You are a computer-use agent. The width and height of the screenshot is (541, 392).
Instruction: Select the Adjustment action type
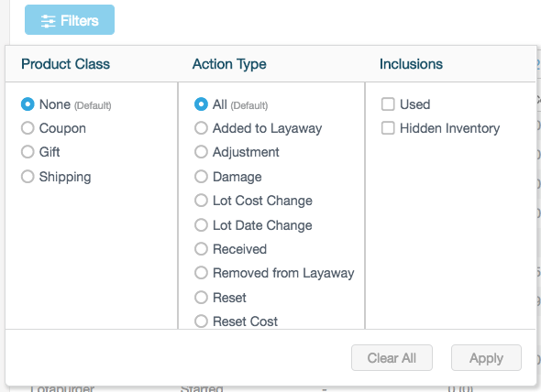[201, 152]
